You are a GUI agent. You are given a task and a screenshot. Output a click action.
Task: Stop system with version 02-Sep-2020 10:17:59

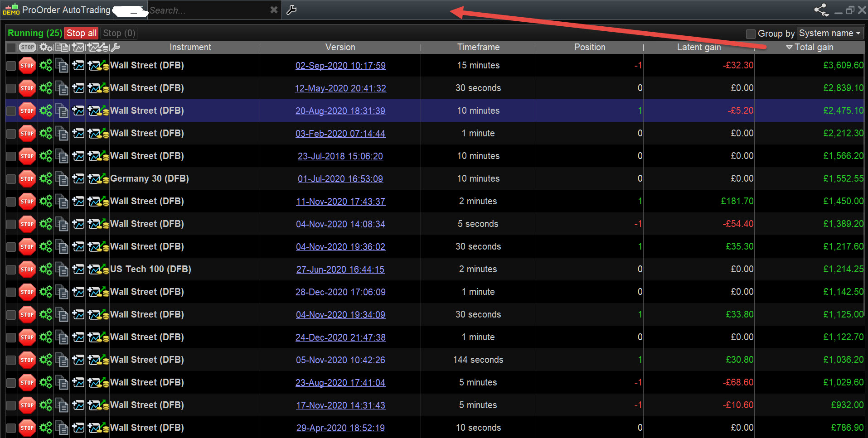point(27,65)
